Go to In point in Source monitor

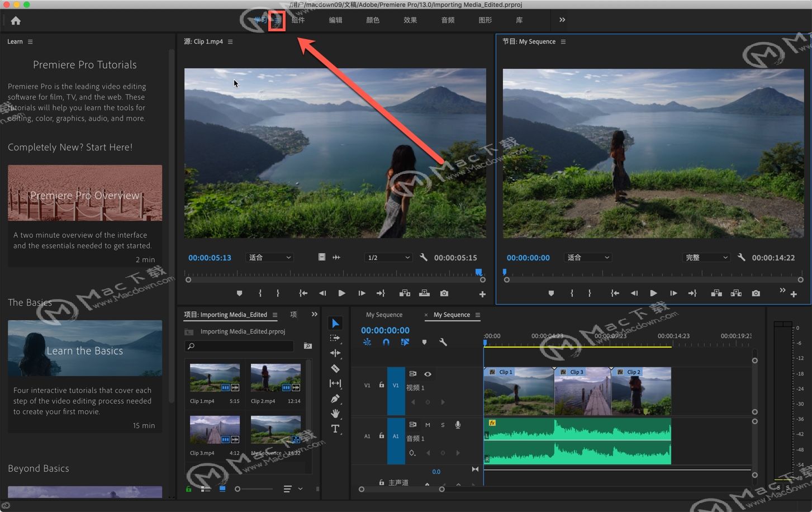point(303,293)
